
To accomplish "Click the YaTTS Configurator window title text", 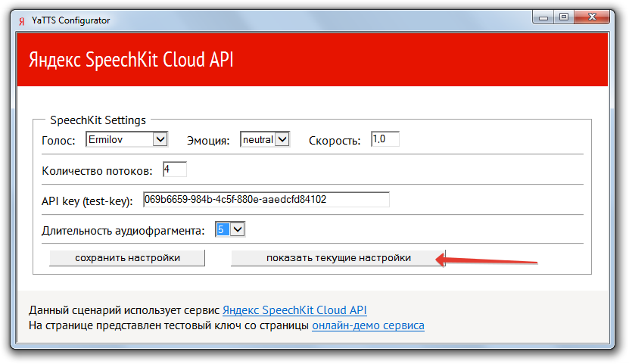I will coord(70,20).
